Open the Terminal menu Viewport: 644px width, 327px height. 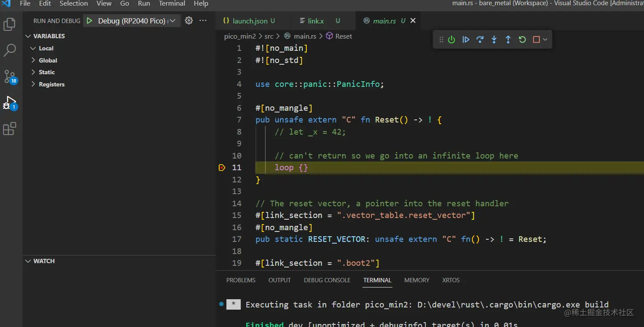[x=172, y=3]
